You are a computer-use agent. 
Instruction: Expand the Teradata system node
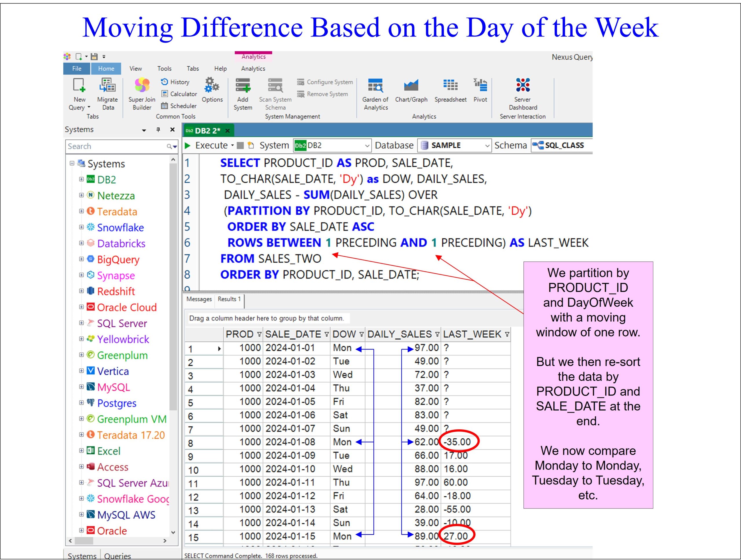tap(81, 211)
